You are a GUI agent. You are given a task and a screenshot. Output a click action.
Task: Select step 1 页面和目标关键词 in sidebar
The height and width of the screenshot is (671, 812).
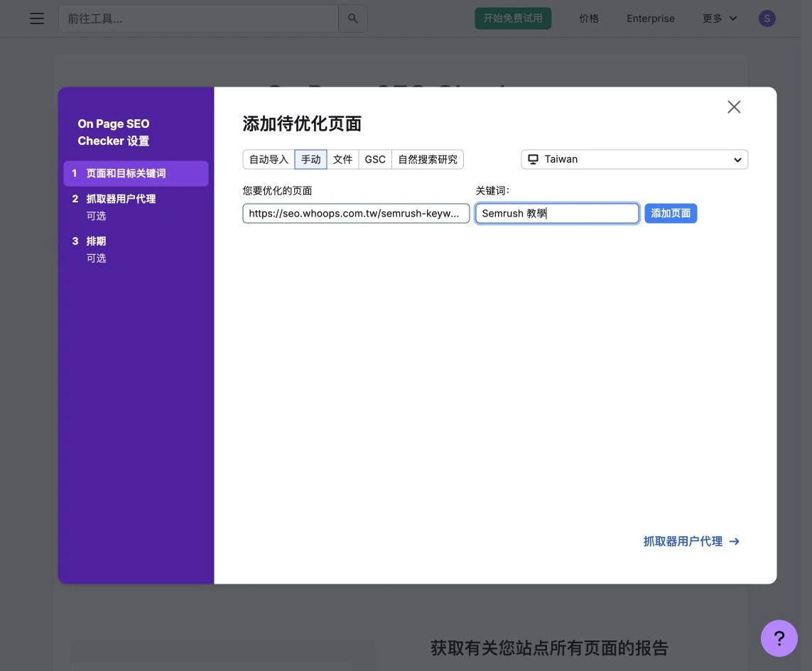coord(136,173)
